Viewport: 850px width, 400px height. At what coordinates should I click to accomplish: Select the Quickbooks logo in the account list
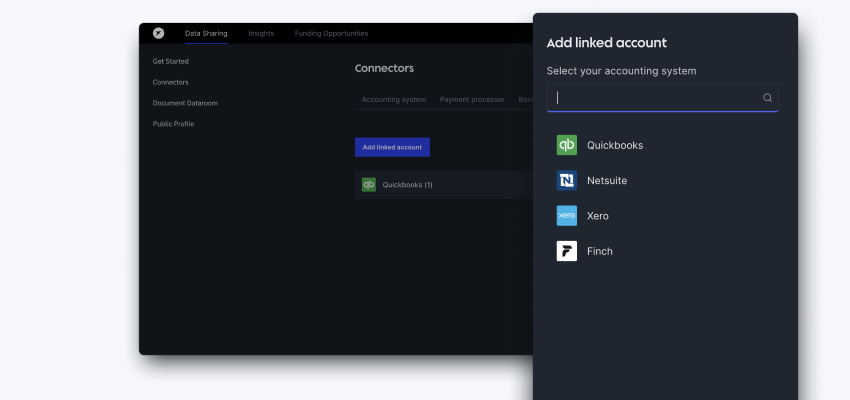567,145
